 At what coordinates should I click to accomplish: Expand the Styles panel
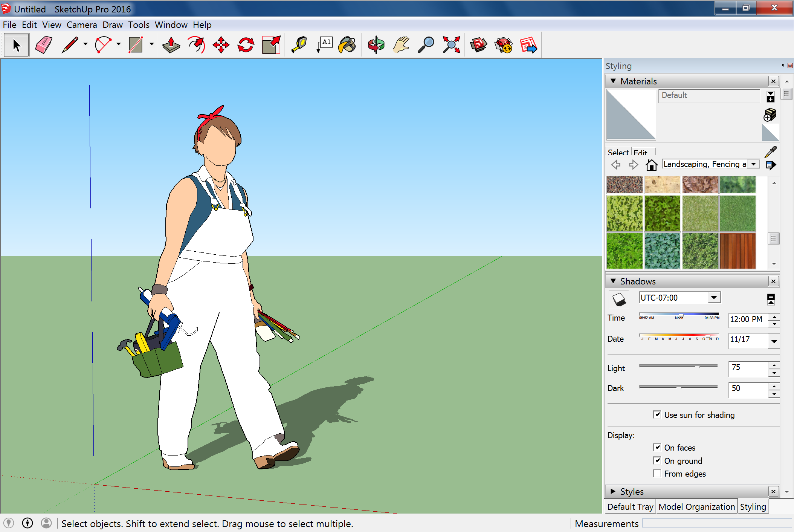[613, 491]
